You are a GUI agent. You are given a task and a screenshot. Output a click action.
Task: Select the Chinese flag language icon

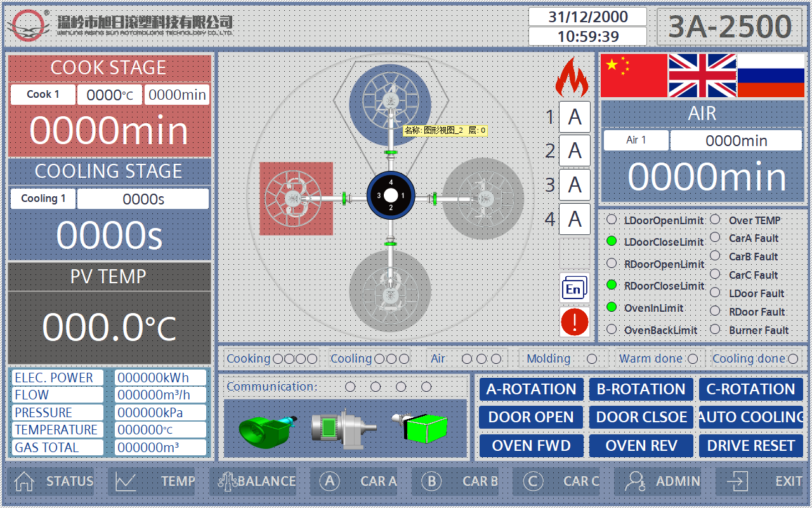click(x=634, y=75)
